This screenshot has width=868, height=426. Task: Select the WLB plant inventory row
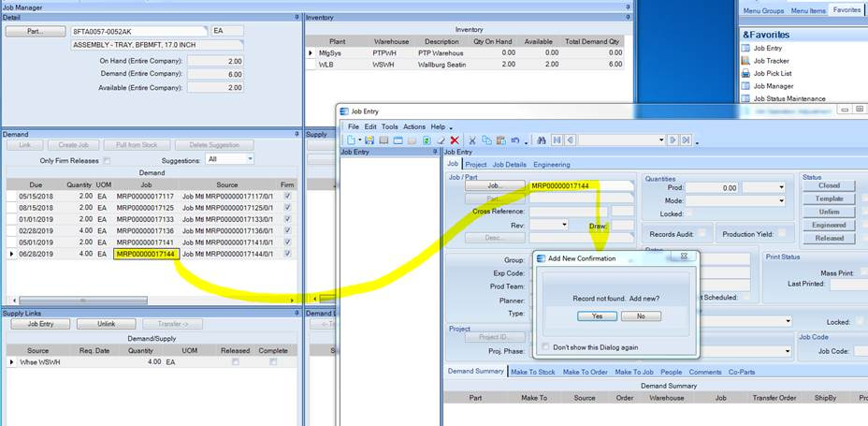pos(465,65)
